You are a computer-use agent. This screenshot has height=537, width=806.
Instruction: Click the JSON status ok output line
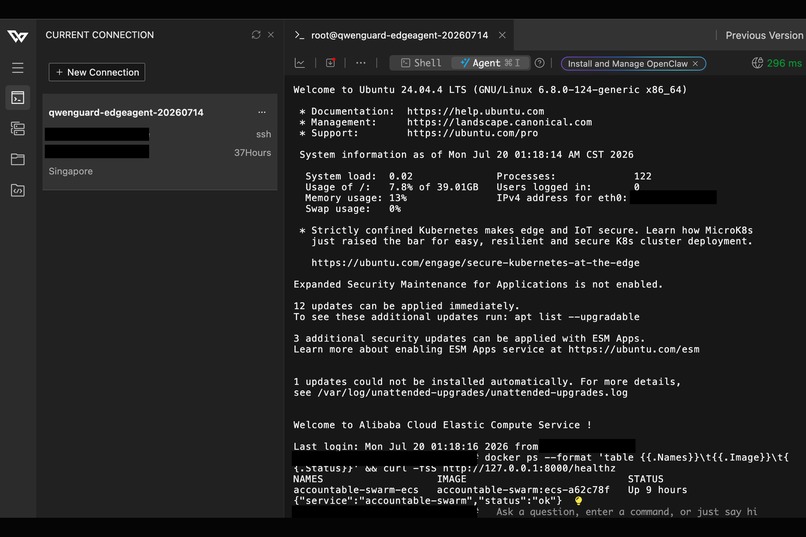[x=427, y=501]
